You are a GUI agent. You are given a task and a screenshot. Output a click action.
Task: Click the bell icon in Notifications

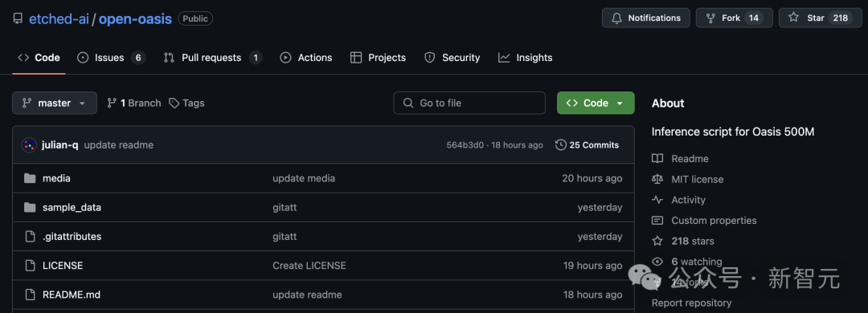click(616, 18)
